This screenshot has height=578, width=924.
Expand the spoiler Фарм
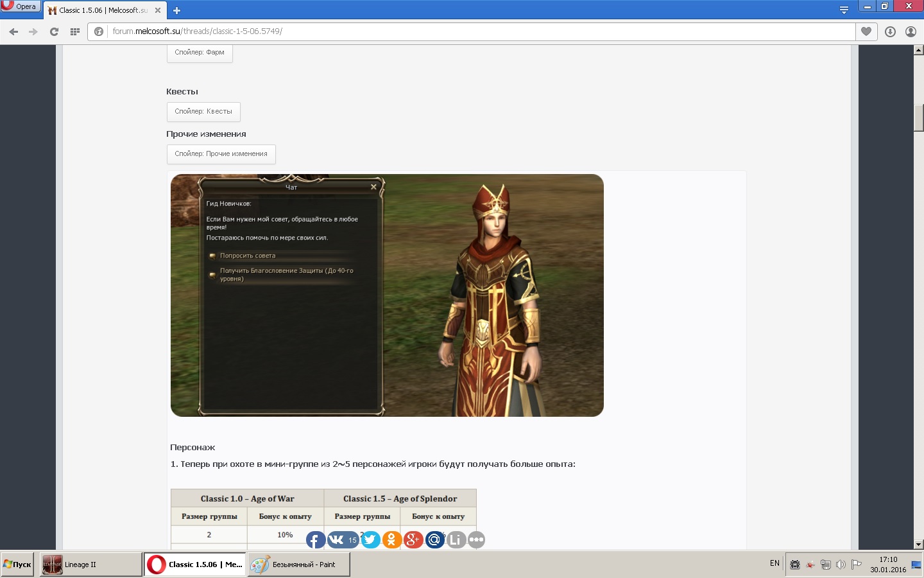tap(200, 53)
